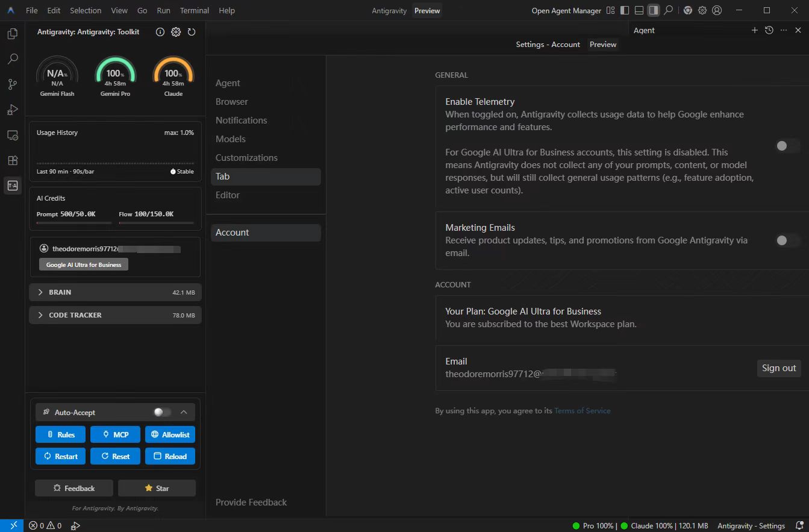Image resolution: width=809 pixels, height=532 pixels.
Task: Click the Toolkit info icon
Action: pyautogui.click(x=160, y=32)
